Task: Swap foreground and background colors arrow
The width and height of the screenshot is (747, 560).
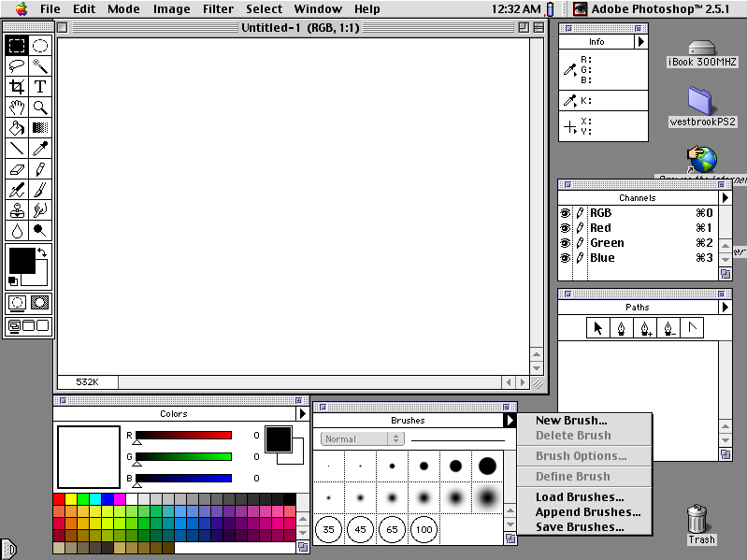Action: coord(42,252)
